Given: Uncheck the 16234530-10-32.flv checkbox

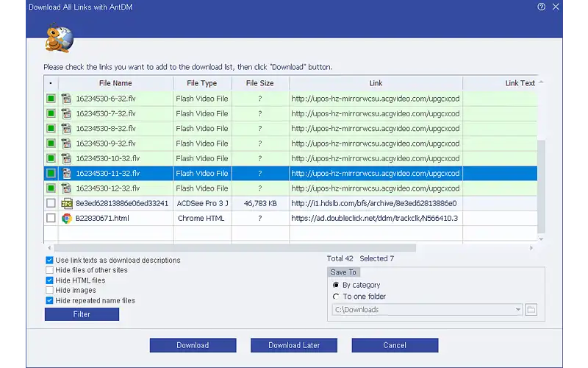Looking at the screenshot, I should click(x=51, y=158).
